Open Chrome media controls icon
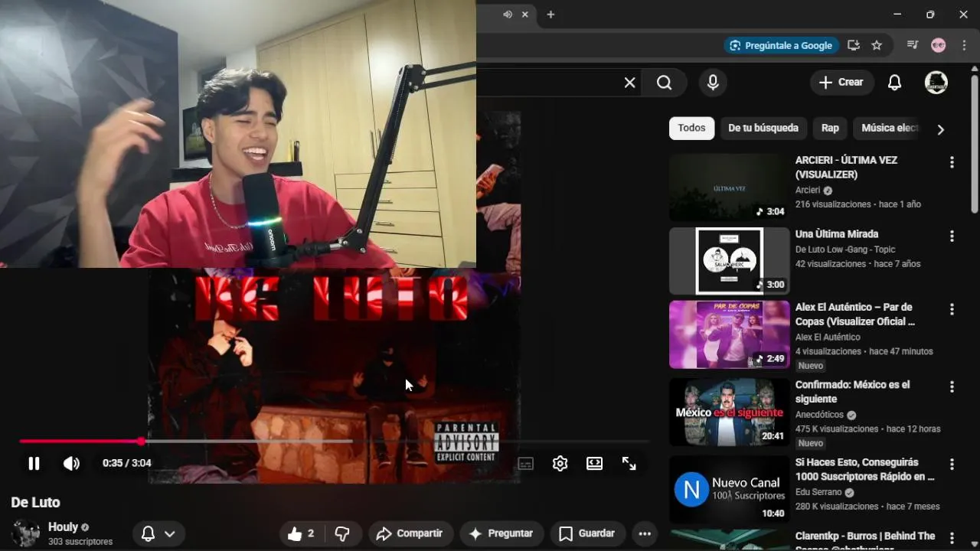Screen dimensions: 980x551 pos(912,45)
